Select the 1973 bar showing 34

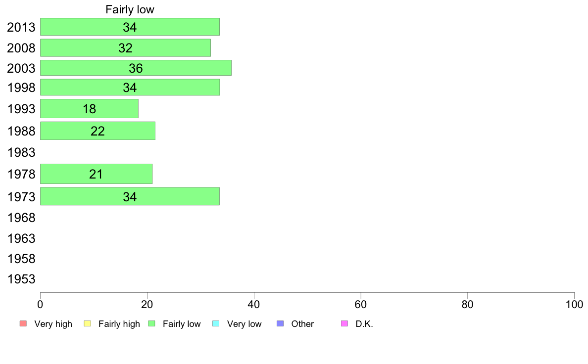click(130, 196)
